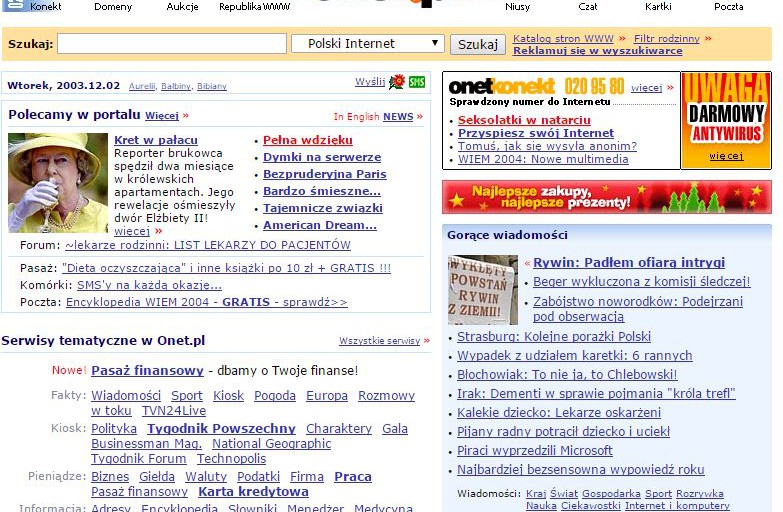783x512 pixels.
Task: Open Poczta in the top navigation
Action: coord(728,7)
